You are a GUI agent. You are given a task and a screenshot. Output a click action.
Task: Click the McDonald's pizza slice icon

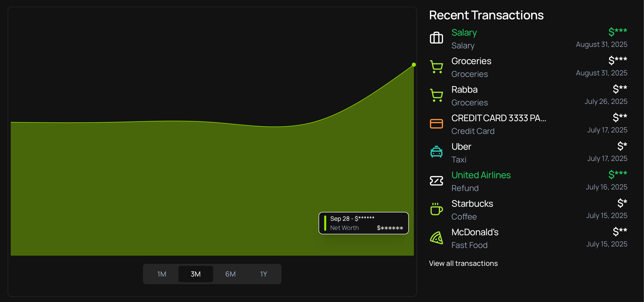click(436, 238)
